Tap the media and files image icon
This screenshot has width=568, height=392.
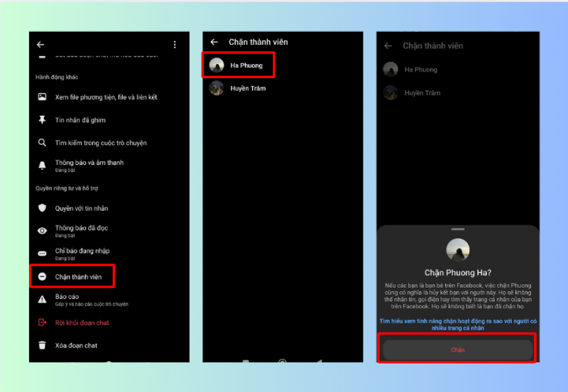[42, 97]
